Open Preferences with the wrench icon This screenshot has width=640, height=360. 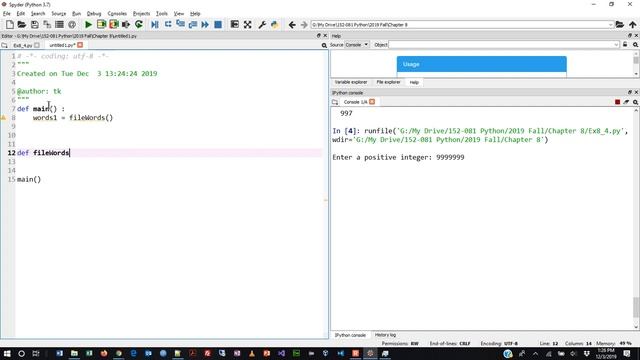tap(262, 24)
